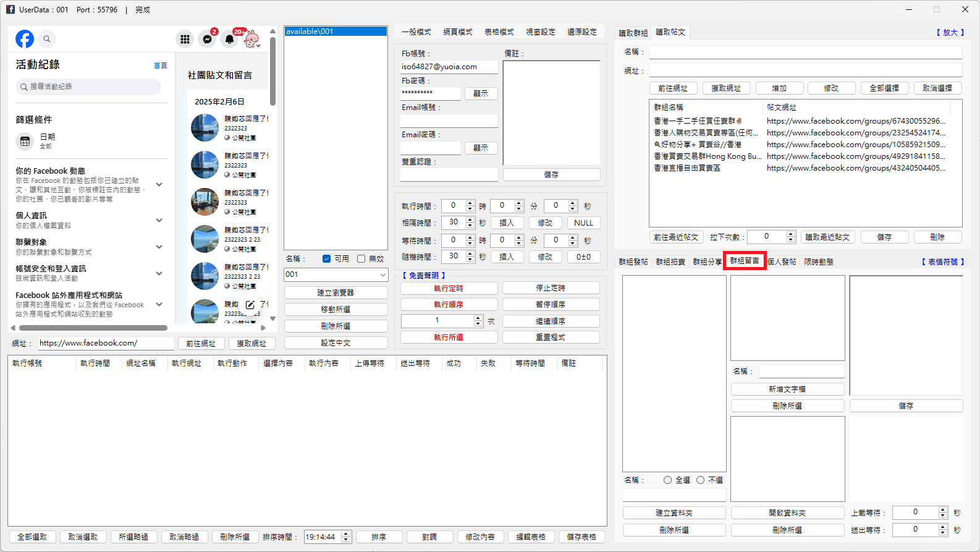Viewport: 980px width, 552px height.
Task: Click the 讀取最近貼文 button
Action: click(827, 237)
